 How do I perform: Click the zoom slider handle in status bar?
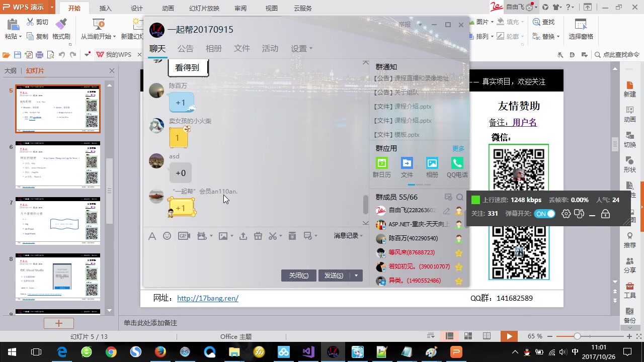pos(577,336)
